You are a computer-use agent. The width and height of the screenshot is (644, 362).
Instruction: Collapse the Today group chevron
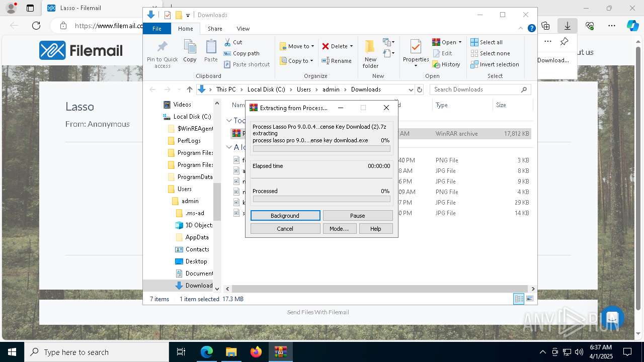pyautogui.click(x=229, y=121)
